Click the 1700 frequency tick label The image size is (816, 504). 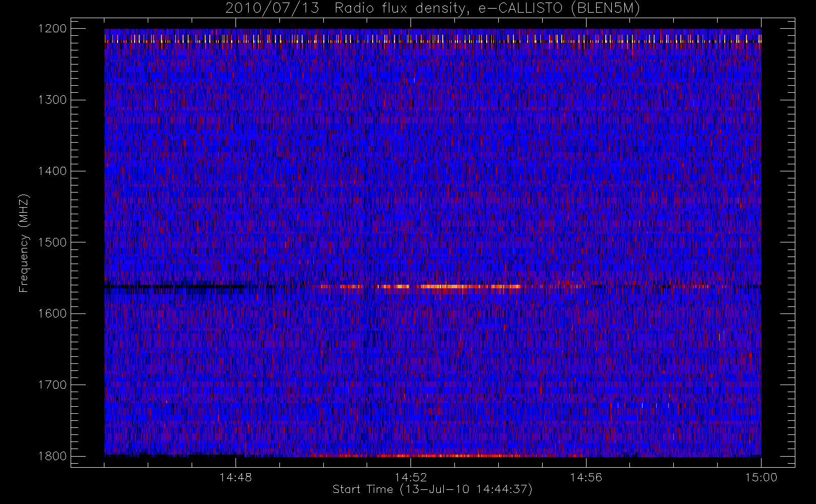52,385
